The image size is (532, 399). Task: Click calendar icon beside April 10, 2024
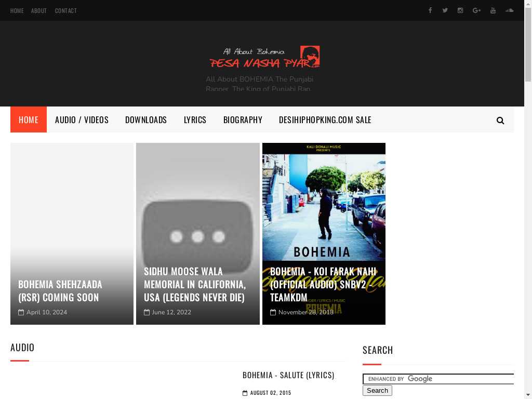[x=21, y=312]
